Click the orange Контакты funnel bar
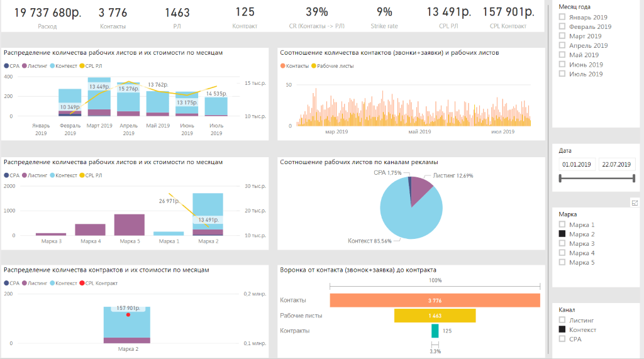 click(x=434, y=301)
